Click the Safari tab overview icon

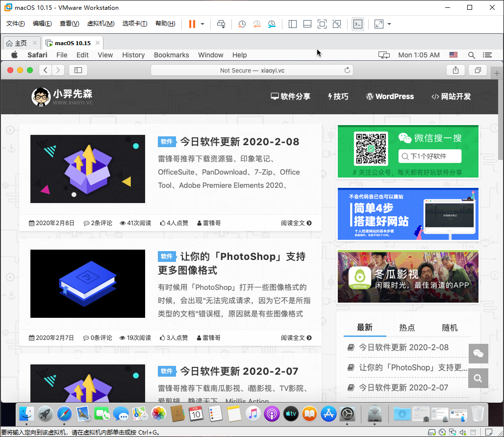click(478, 70)
